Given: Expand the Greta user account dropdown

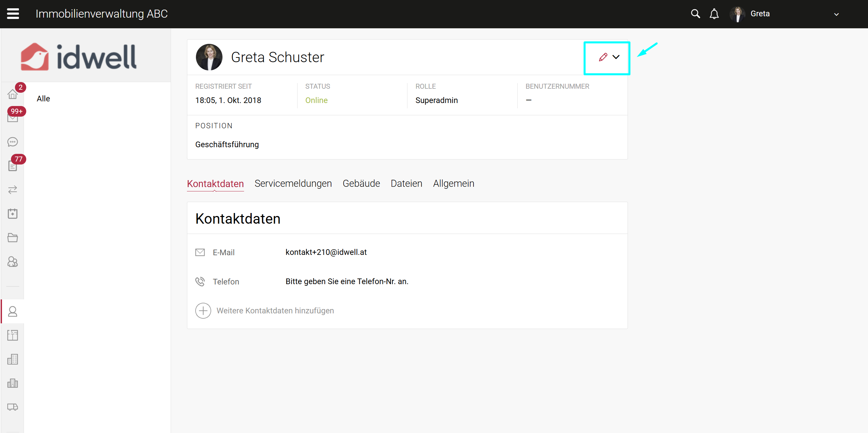Looking at the screenshot, I should pyautogui.click(x=836, y=14).
